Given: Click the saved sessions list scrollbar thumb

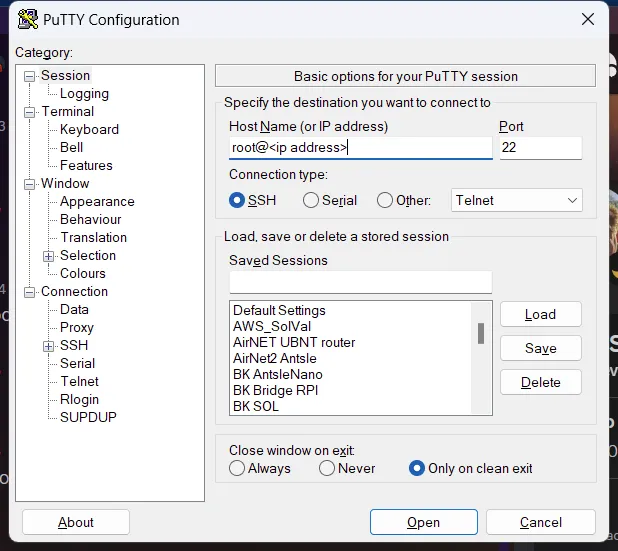Looking at the screenshot, I should point(481,333).
